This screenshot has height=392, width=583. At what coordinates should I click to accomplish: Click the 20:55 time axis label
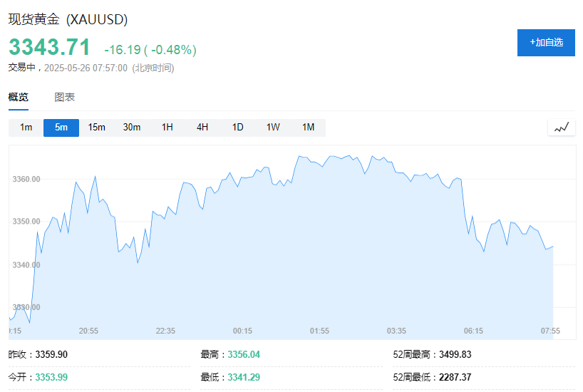pyautogui.click(x=88, y=331)
